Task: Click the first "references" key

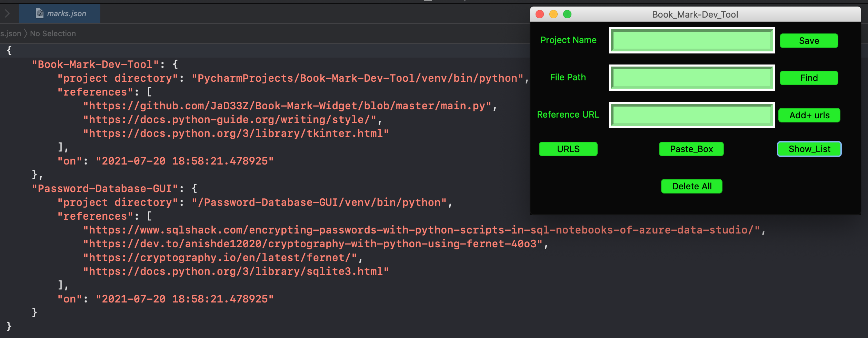Action: (96, 92)
